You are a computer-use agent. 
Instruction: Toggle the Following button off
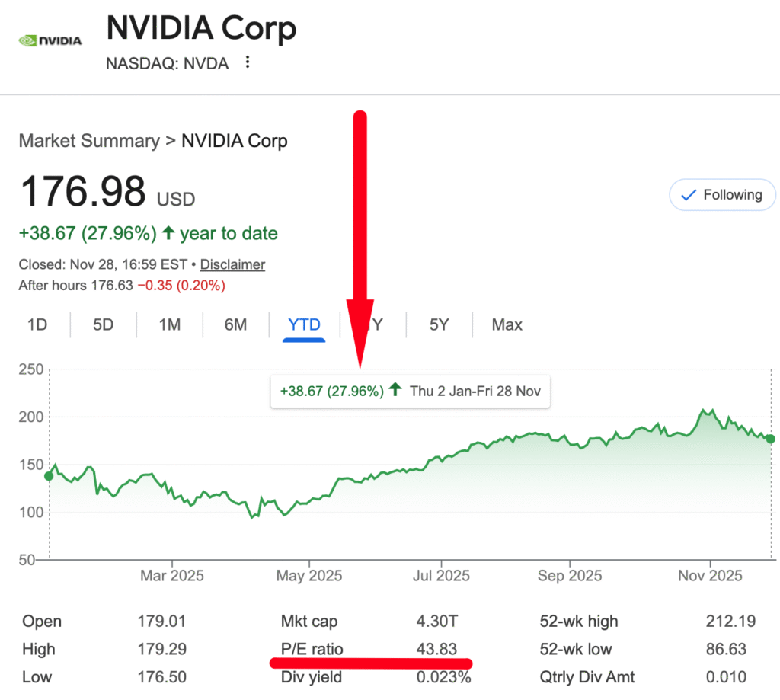pos(722,195)
